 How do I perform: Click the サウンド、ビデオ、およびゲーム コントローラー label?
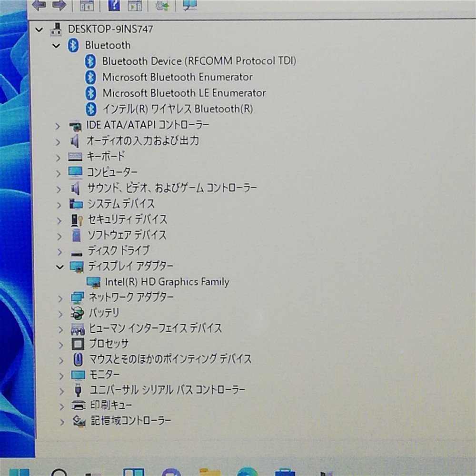click(x=172, y=188)
